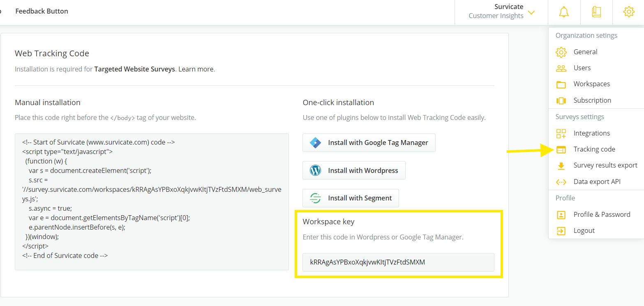
Task: Click the Targeted Website Surveys text
Action: point(135,69)
